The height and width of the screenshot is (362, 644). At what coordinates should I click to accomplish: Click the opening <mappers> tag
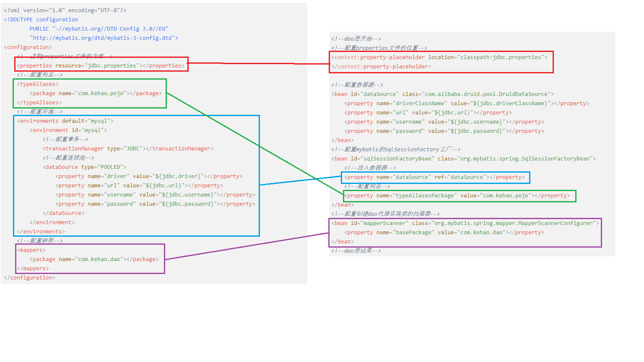click(31, 250)
